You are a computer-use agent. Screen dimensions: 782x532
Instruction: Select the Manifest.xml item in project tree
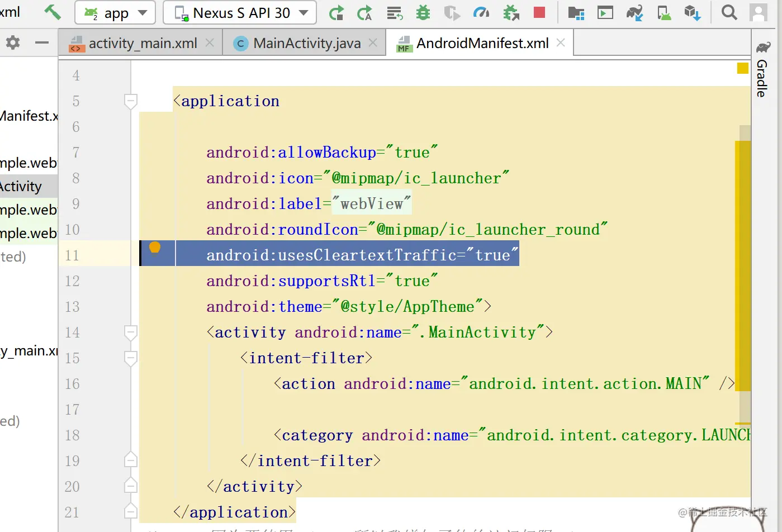point(29,116)
